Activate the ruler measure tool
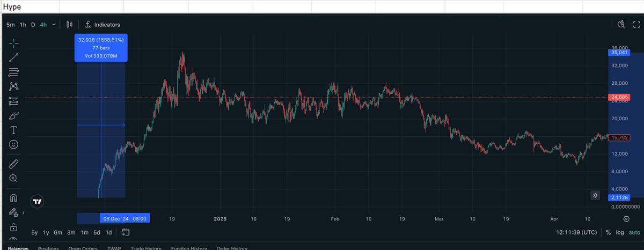The width and height of the screenshot is (644, 250). [x=13, y=164]
